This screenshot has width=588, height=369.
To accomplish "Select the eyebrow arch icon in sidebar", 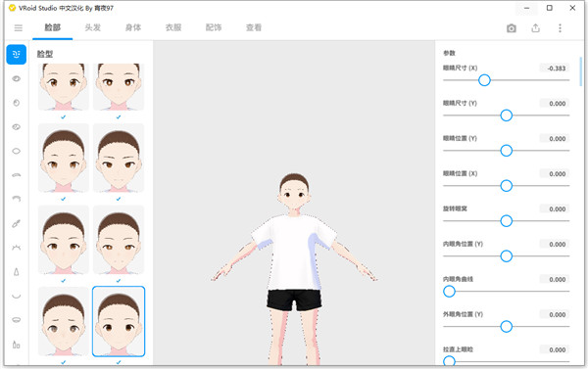I will [16, 175].
